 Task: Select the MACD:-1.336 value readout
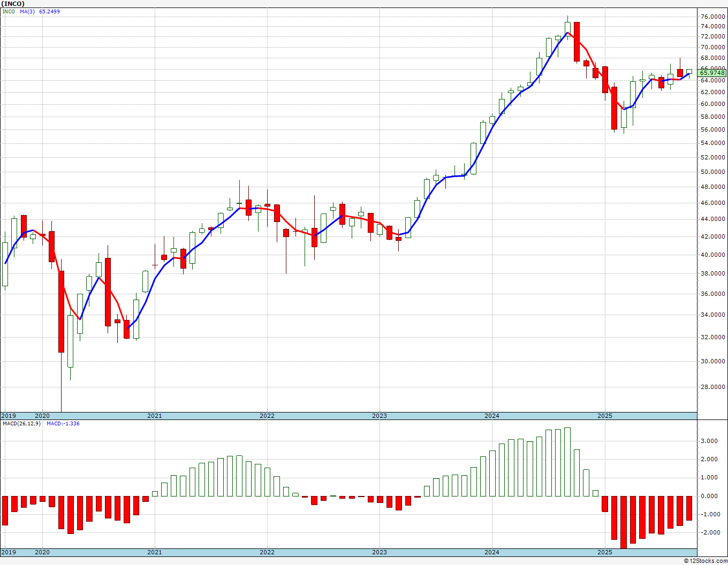tap(63, 424)
